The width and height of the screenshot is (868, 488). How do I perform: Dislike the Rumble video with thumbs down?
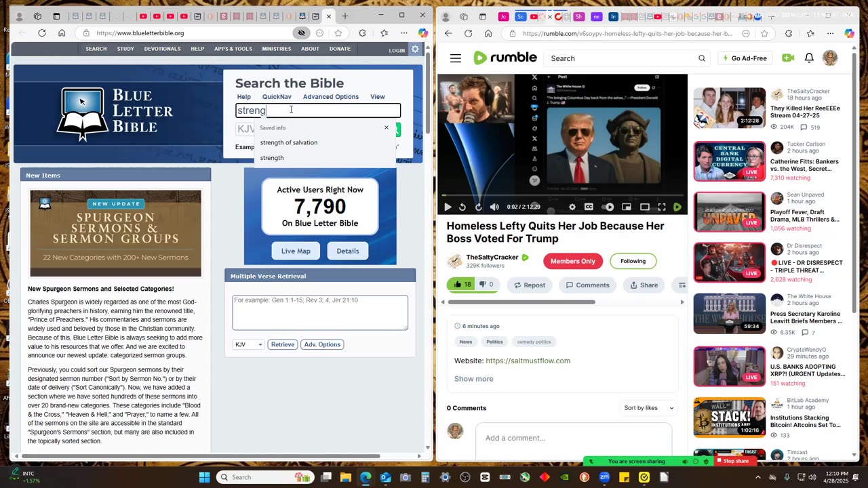pos(486,285)
